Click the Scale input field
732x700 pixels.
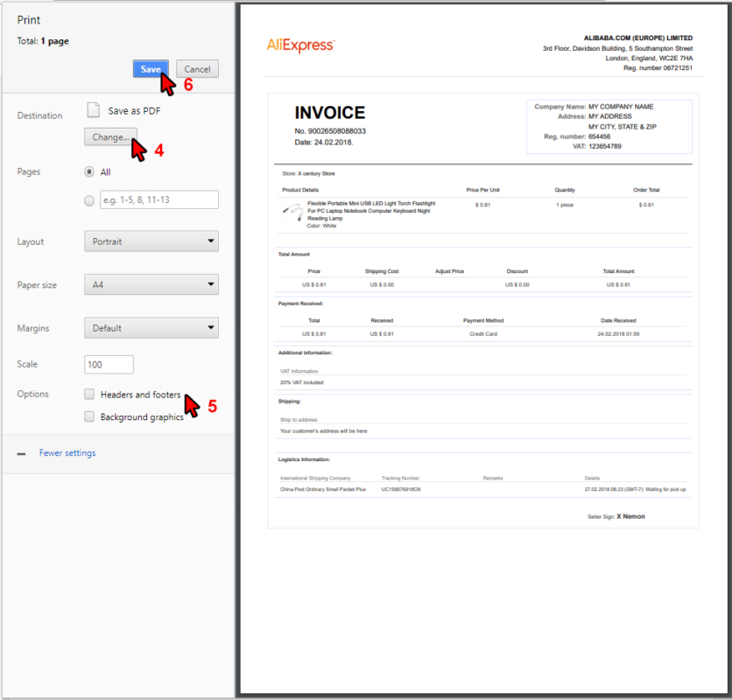tap(109, 365)
